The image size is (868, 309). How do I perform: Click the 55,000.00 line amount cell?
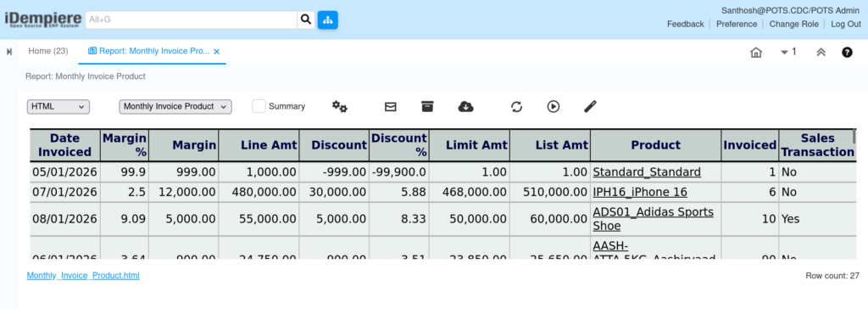259,218
